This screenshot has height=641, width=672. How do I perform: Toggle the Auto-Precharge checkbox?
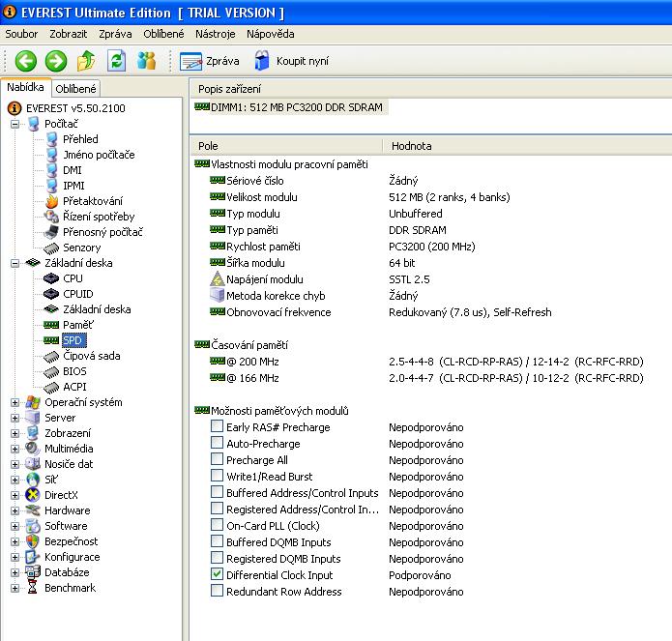pyautogui.click(x=218, y=443)
